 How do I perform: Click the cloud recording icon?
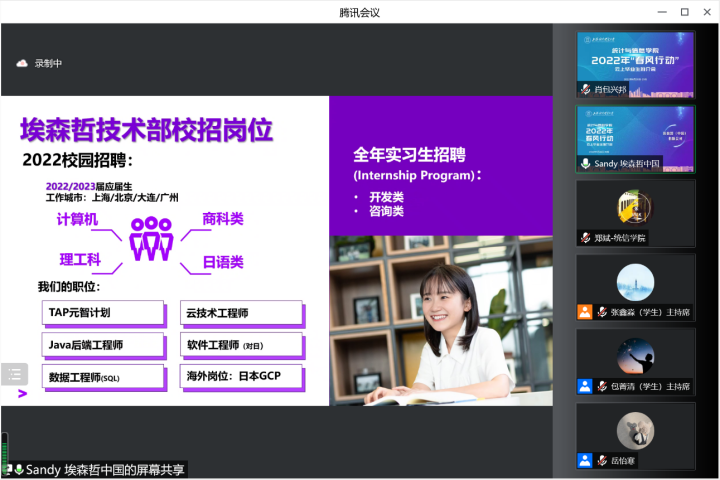(x=22, y=63)
